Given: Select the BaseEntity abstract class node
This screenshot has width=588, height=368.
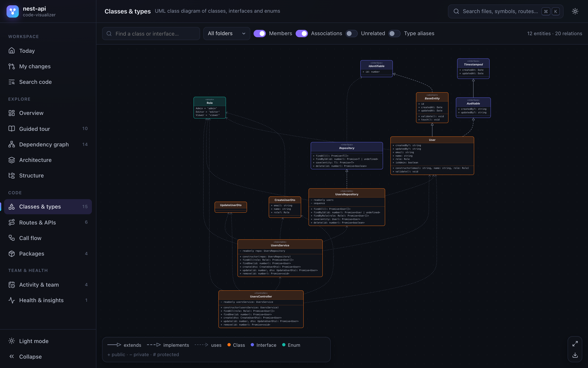Looking at the screenshot, I should coord(432,108).
